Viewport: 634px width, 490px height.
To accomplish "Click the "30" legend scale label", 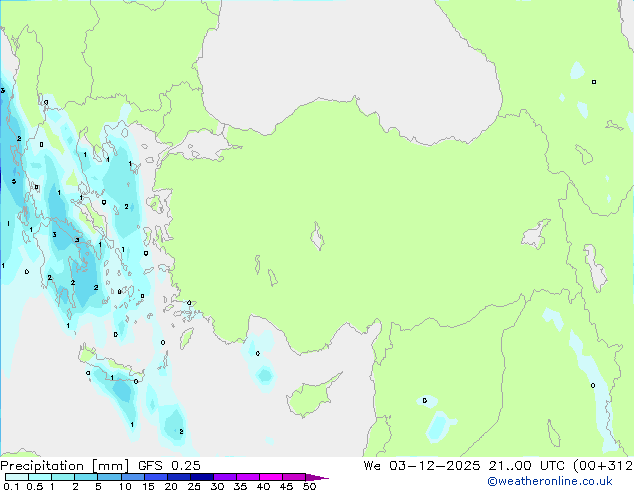I will click(217, 486).
